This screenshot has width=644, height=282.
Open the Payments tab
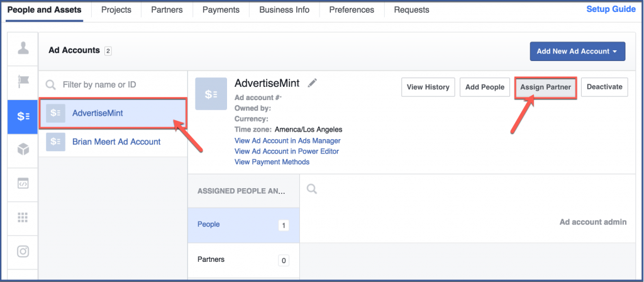221,10
